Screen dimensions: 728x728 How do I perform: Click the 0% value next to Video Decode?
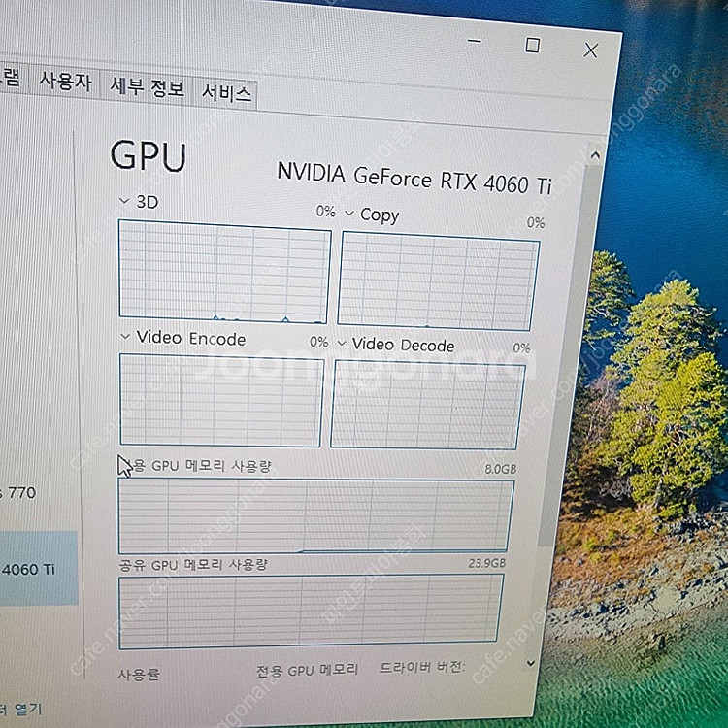click(x=521, y=347)
